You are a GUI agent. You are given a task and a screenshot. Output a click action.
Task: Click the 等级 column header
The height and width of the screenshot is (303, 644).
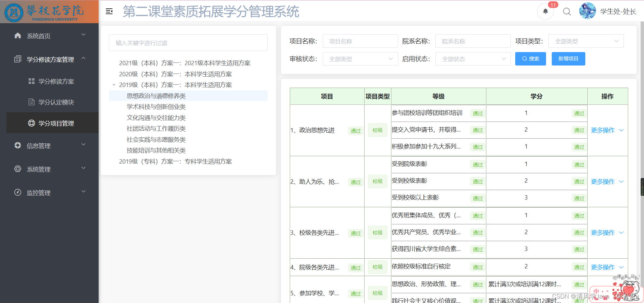click(438, 96)
